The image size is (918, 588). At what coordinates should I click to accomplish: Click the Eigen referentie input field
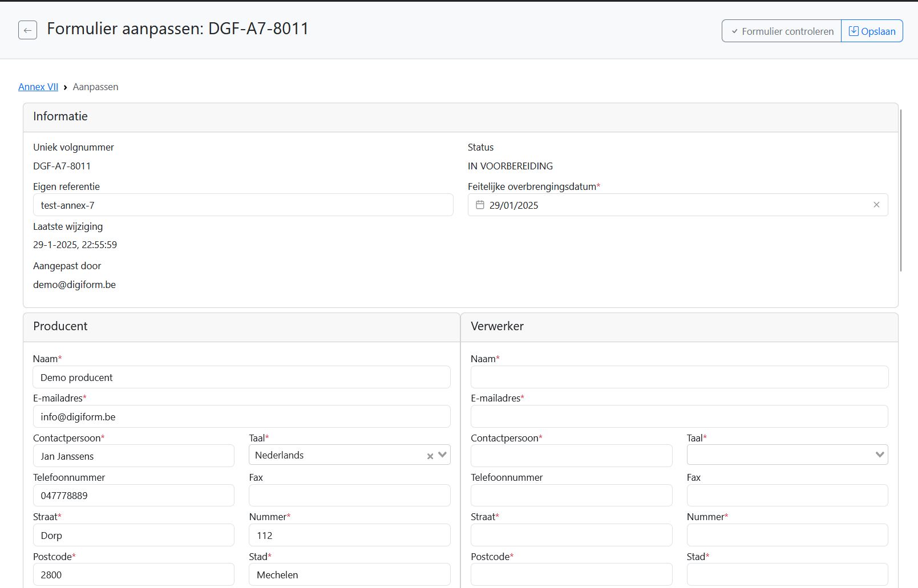[x=243, y=205]
